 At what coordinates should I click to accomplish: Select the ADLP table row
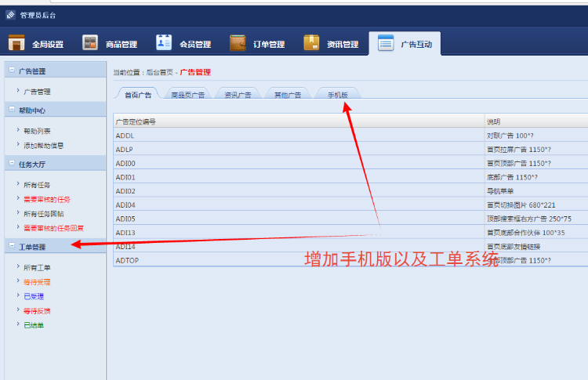click(350, 149)
